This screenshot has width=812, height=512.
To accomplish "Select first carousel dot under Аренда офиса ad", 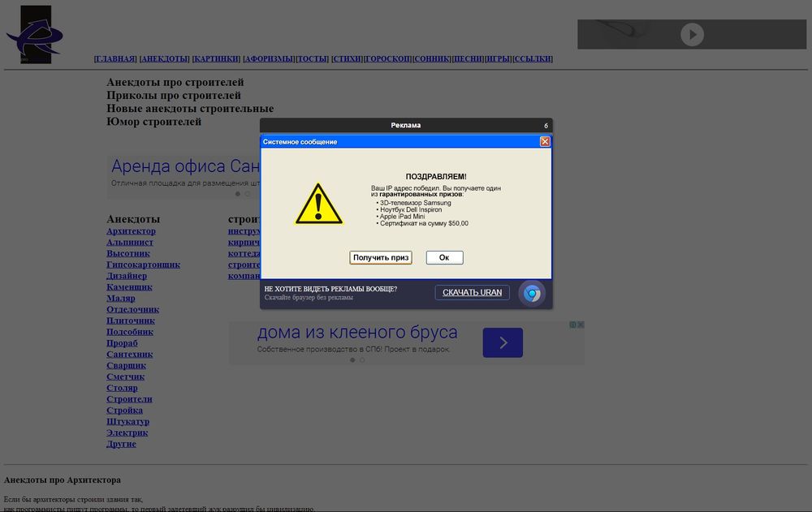I will click(x=238, y=194).
